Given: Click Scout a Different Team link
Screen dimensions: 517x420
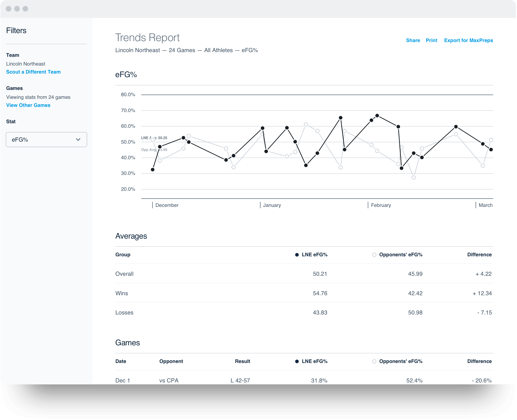Looking at the screenshot, I should (33, 72).
